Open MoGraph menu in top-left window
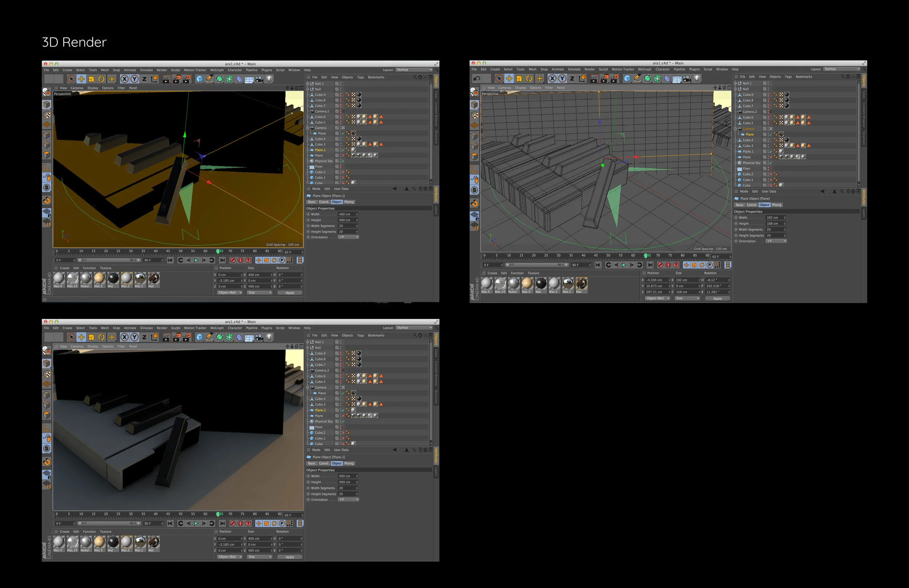The image size is (909, 588). point(217,70)
